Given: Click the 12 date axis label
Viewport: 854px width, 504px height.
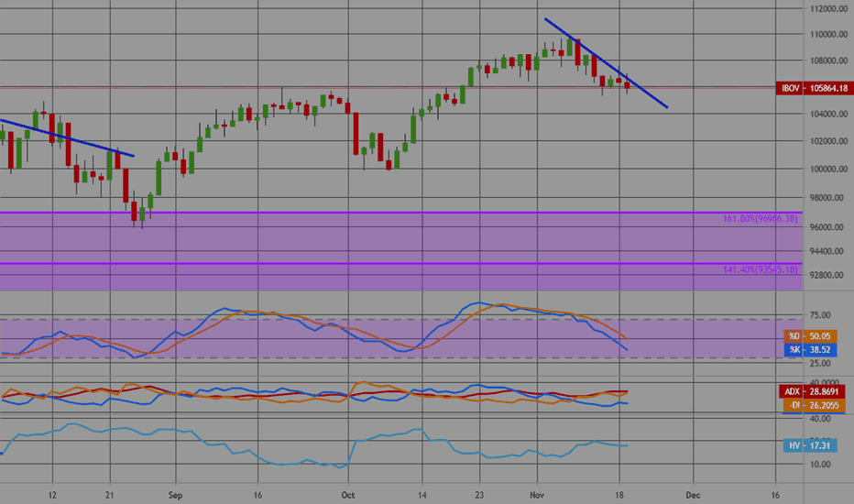Looking at the screenshot, I should coord(52,495).
